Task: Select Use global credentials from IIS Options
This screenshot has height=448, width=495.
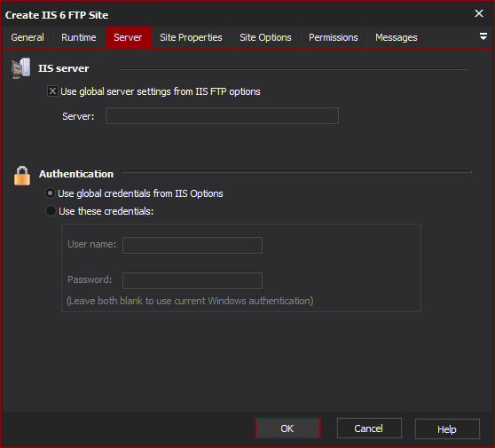Action: tap(50, 193)
